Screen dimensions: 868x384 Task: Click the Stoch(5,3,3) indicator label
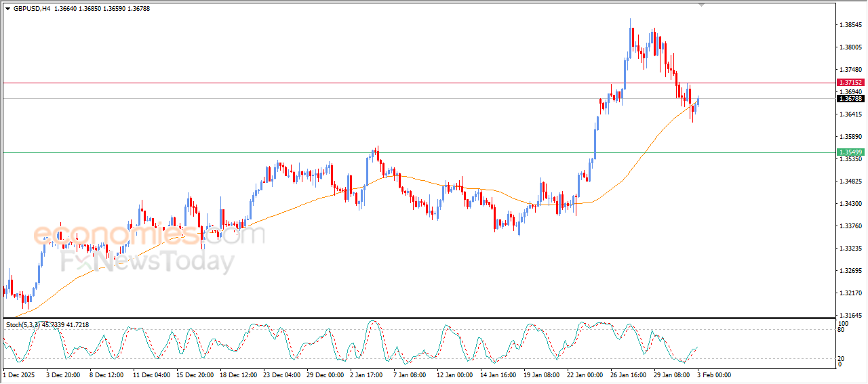point(24,325)
